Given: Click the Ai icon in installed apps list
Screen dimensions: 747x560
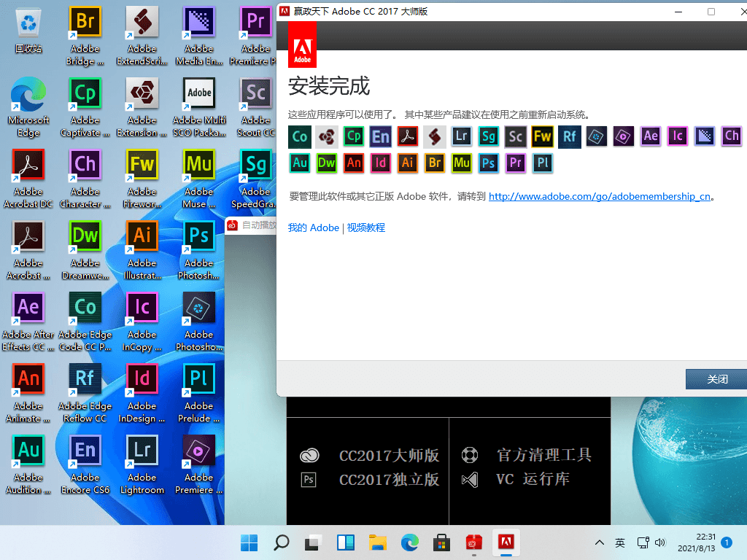Looking at the screenshot, I should tap(408, 163).
